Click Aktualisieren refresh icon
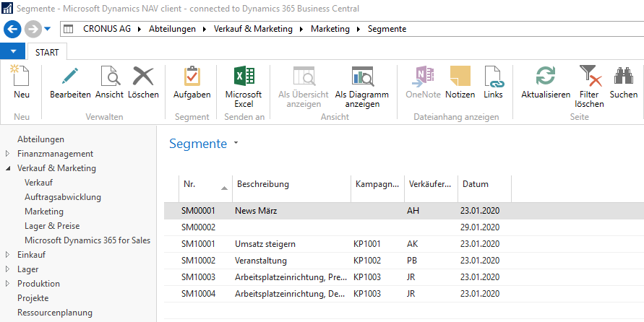 click(546, 76)
